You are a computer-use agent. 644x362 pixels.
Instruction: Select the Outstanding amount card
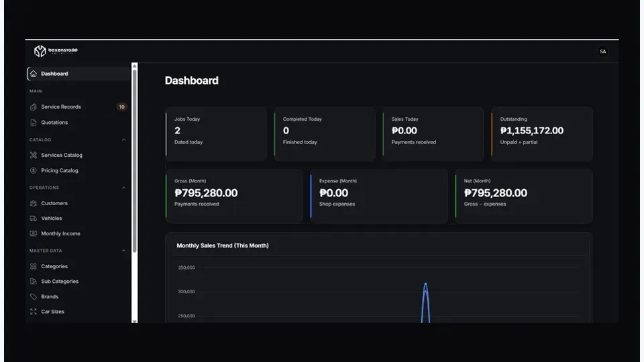click(542, 134)
